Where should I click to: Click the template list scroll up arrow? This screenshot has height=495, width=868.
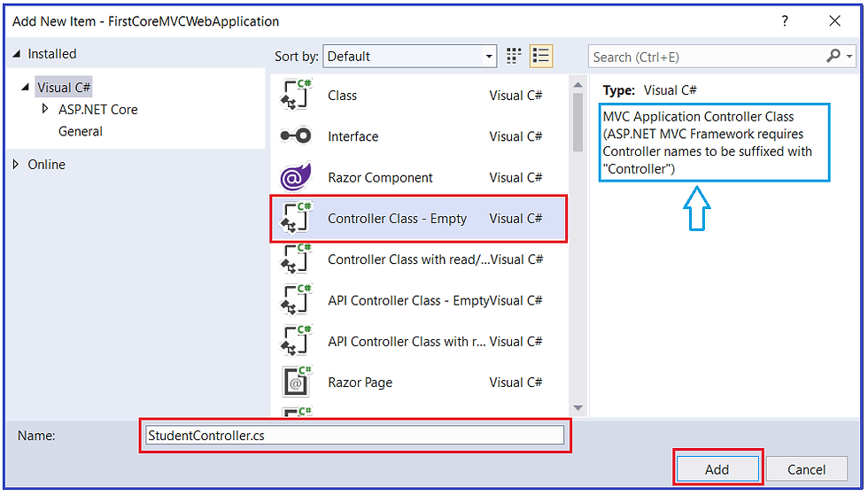[577, 85]
